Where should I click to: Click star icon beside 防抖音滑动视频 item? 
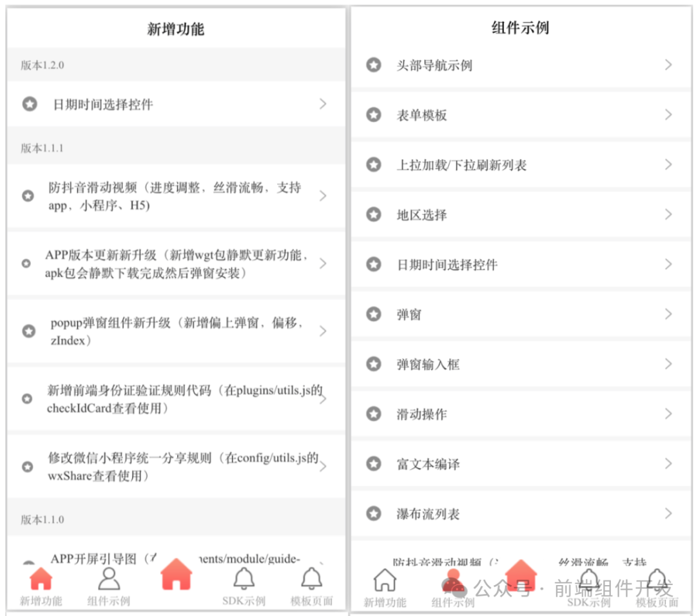click(x=28, y=196)
